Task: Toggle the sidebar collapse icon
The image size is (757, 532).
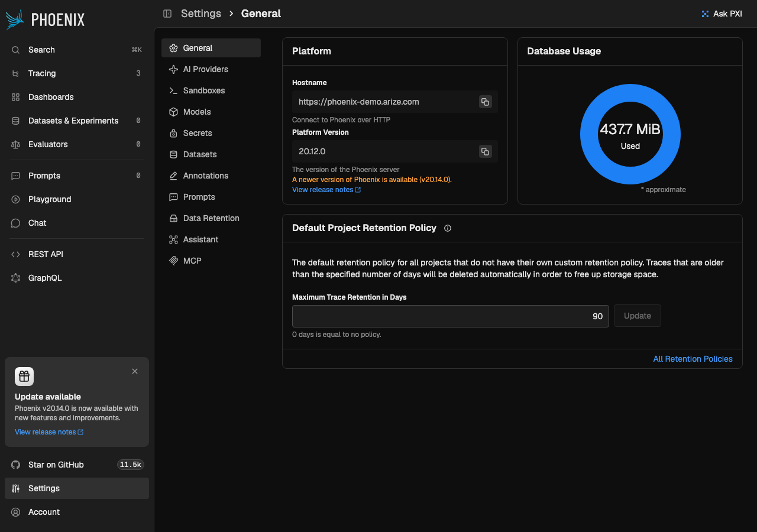Action: 167,14
